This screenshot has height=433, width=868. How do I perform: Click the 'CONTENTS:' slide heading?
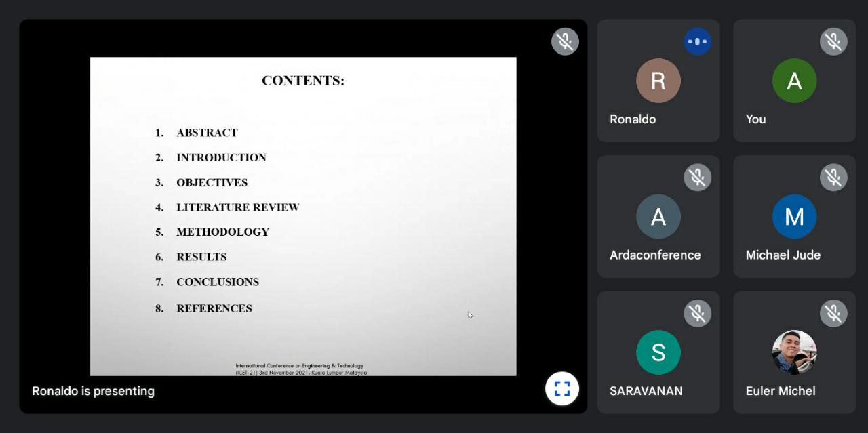pyautogui.click(x=303, y=81)
